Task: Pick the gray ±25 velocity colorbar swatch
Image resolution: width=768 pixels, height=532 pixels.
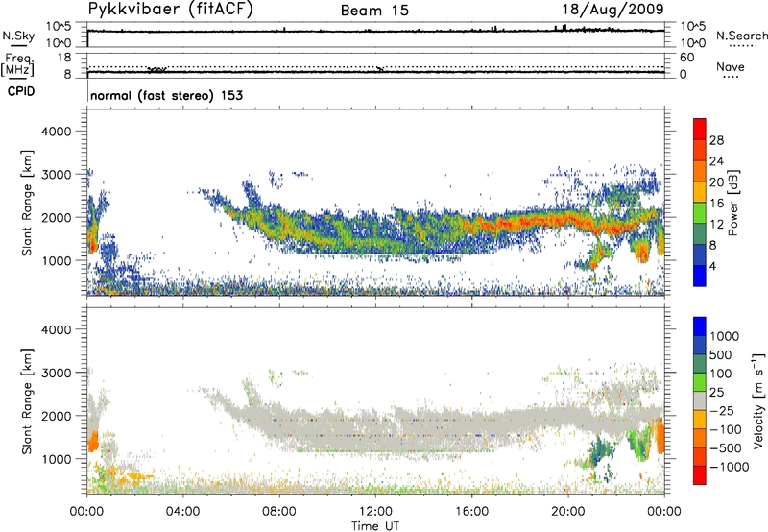Action: pyautogui.click(x=700, y=400)
